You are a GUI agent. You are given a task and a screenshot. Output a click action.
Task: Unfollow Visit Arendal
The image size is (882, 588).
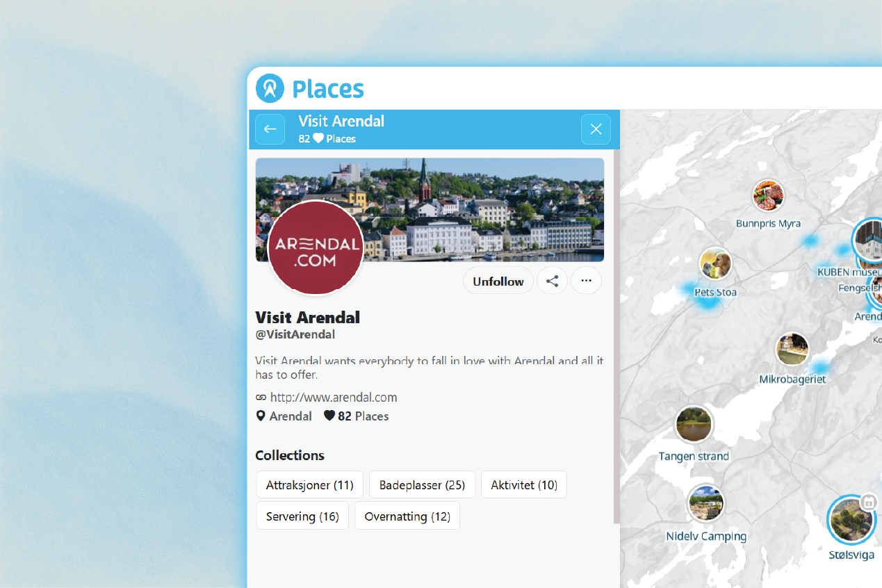pyautogui.click(x=498, y=281)
